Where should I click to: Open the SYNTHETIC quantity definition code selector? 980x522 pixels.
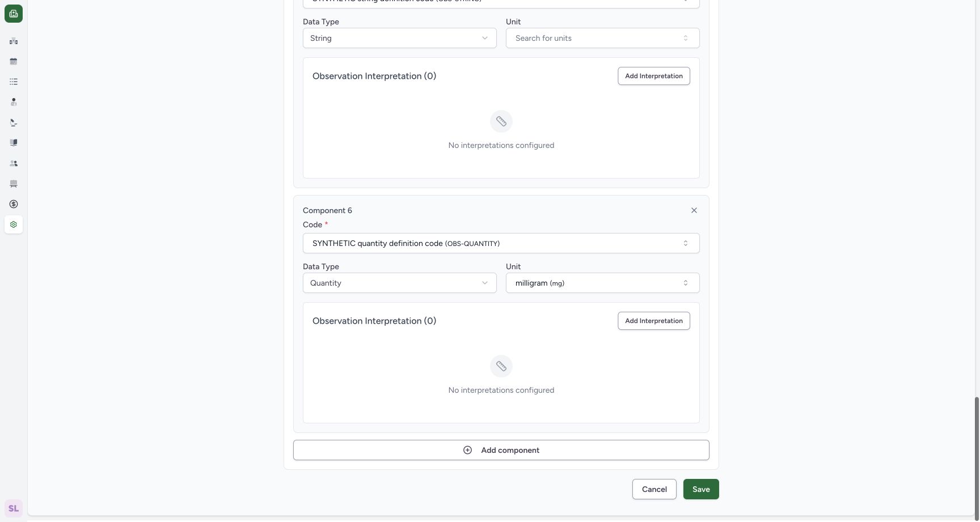[x=501, y=243]
